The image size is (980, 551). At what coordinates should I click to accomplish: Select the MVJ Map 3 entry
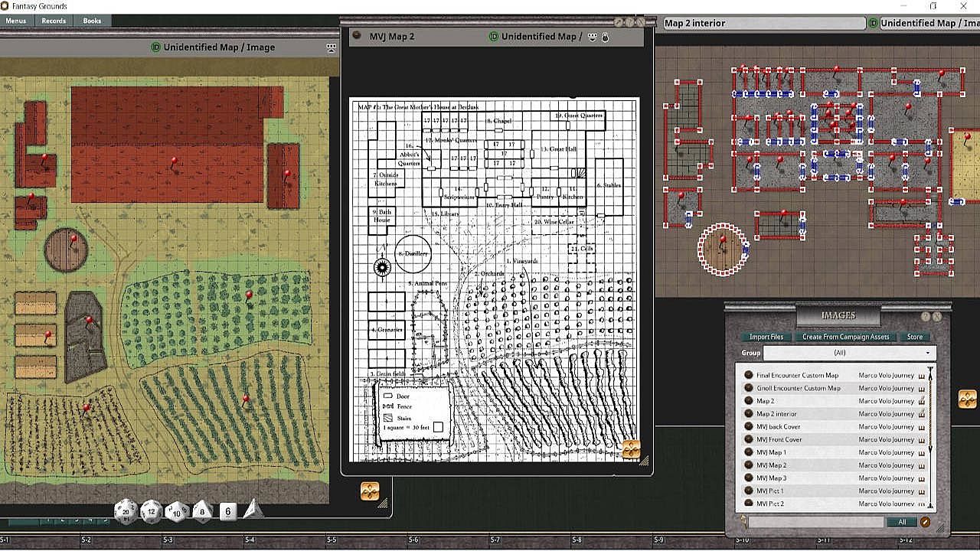coord(771,478)
